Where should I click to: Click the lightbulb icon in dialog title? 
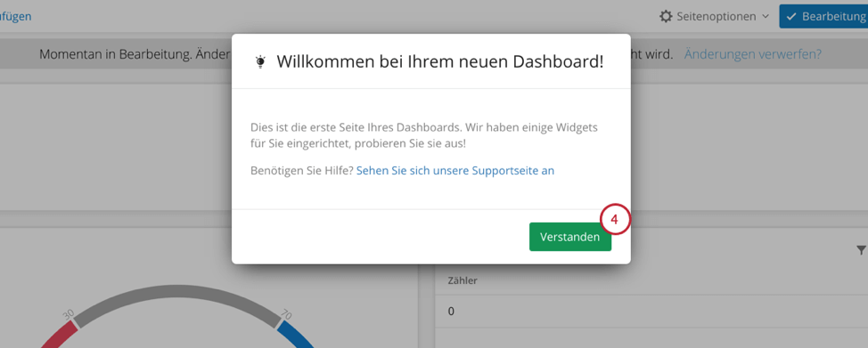tap(260, 62)
